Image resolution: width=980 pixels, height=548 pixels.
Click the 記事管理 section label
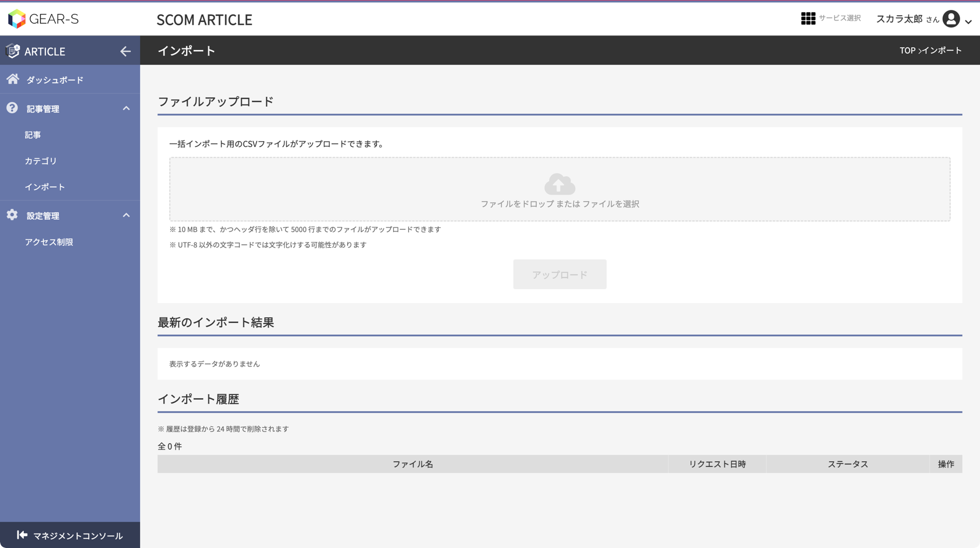tap(43, 109)
